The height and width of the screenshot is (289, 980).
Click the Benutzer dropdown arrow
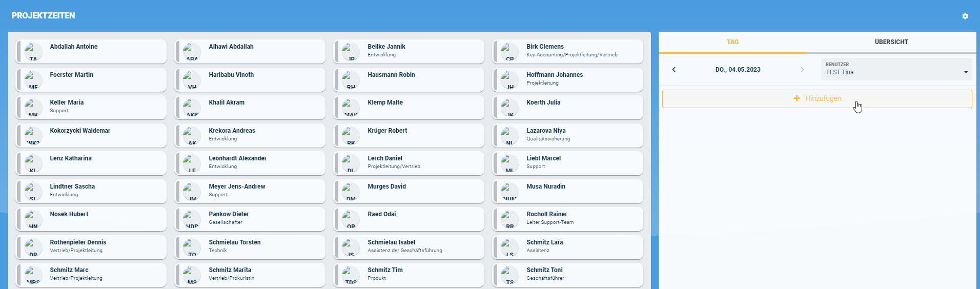coord(966,72)
